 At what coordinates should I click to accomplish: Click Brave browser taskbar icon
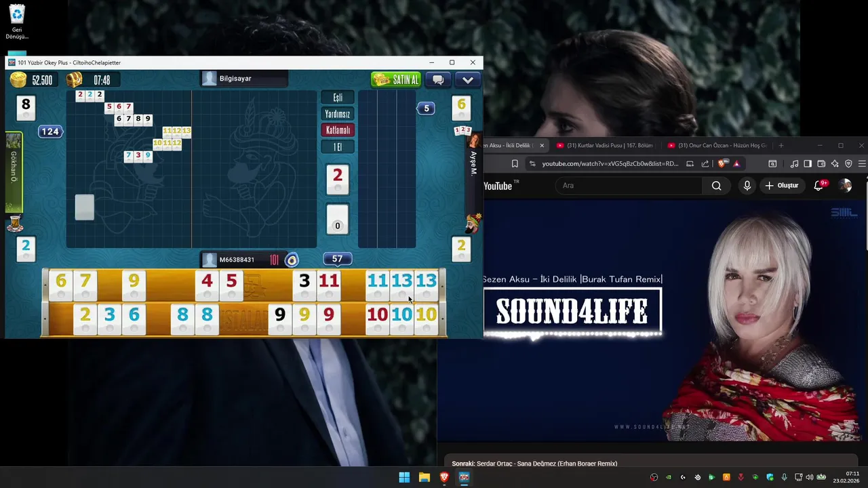click(444, 477)
